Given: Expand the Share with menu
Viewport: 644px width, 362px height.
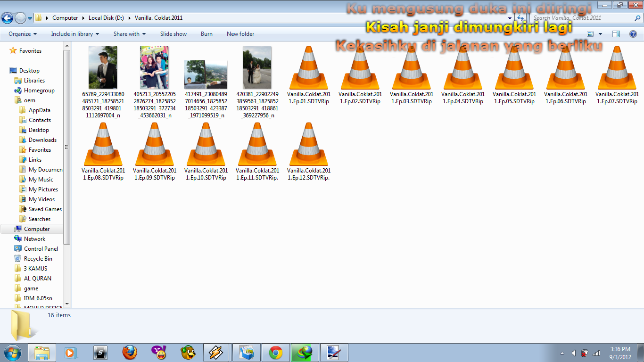Looking at the screenshot, I should (x=130, y=34).
